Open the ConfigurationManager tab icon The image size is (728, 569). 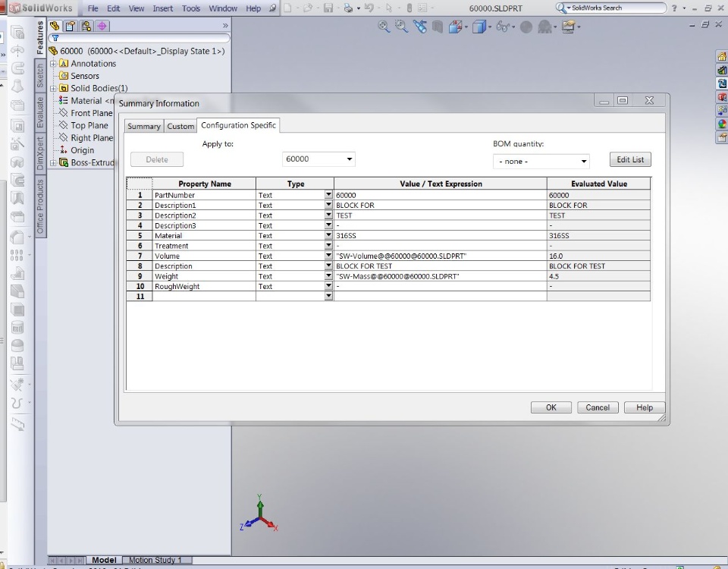click(86, 26)
